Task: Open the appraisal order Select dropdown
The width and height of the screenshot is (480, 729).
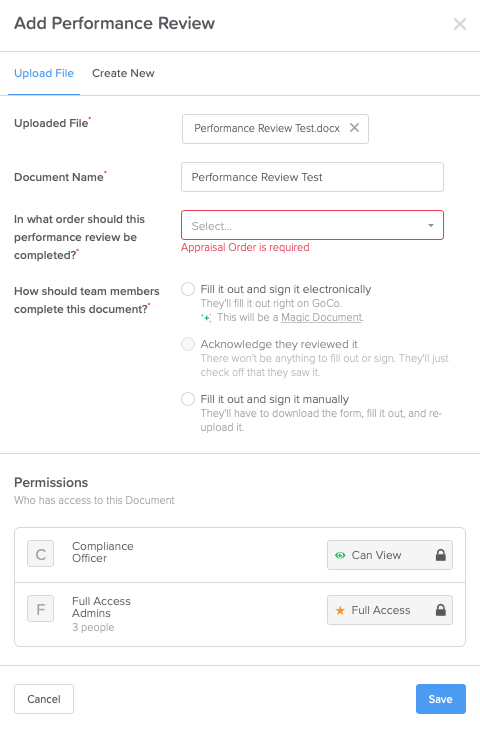Action: [x=312, y=225]
